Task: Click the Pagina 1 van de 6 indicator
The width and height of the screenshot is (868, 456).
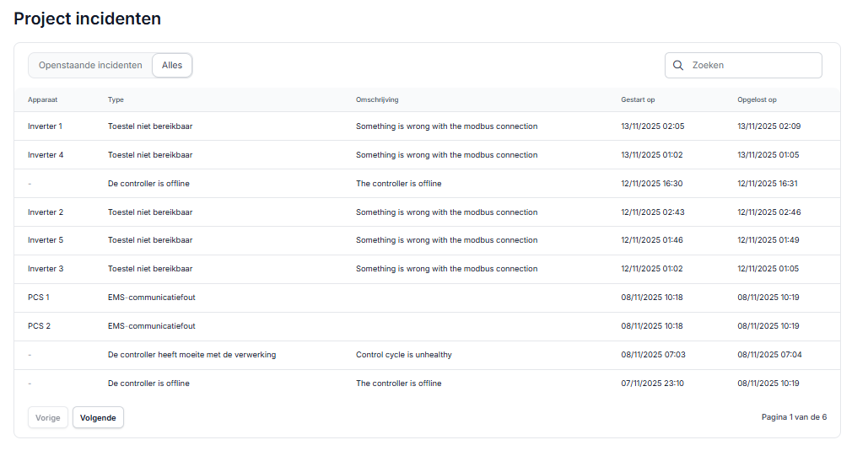Action: (794, 417)
